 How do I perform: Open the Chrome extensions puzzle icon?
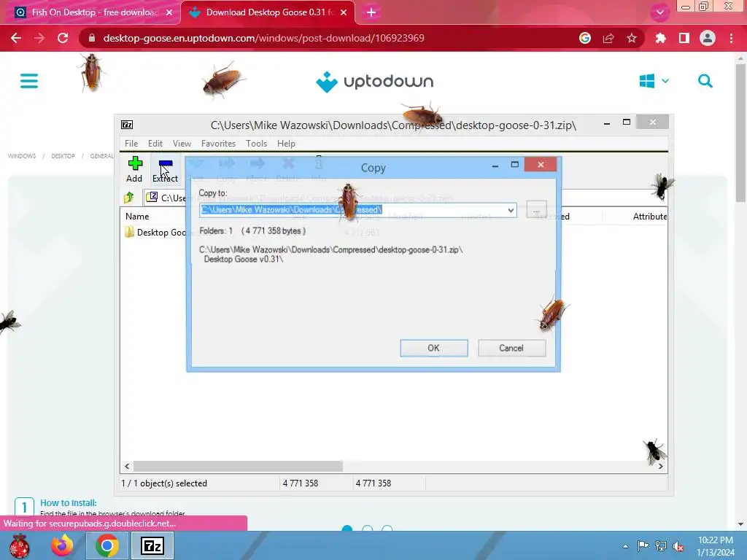(661, 38)
